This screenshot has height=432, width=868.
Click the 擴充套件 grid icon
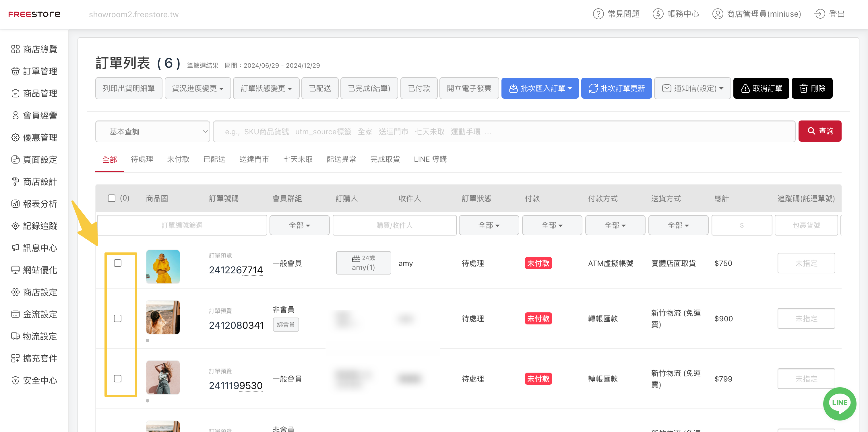click(x=15, y=358)
